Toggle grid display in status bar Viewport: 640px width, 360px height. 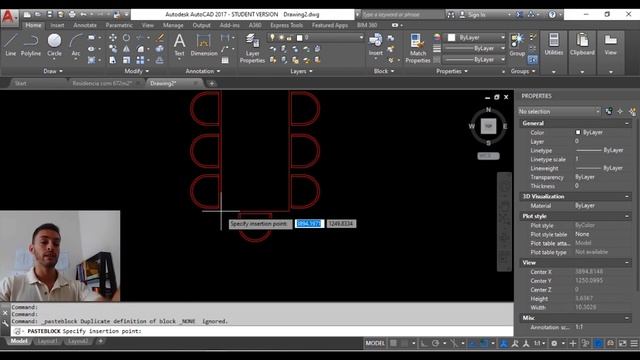[393, 343]
